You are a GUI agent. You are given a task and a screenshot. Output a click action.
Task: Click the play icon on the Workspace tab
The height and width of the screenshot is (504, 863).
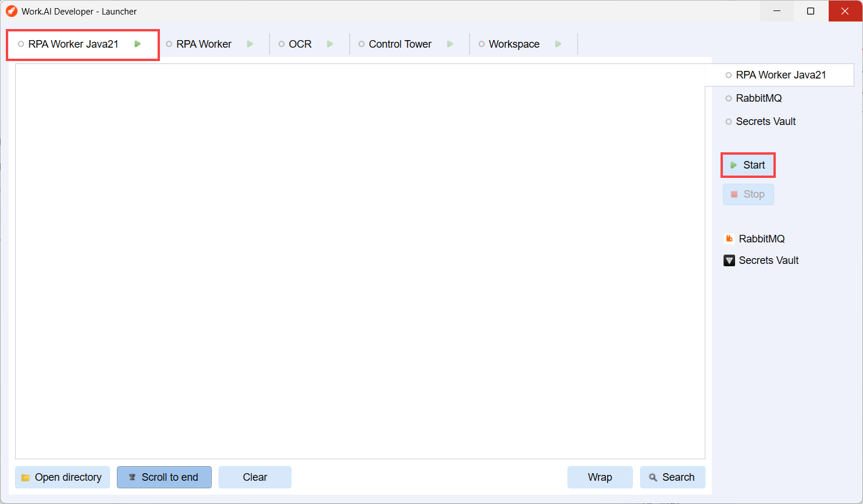point(558,44)
